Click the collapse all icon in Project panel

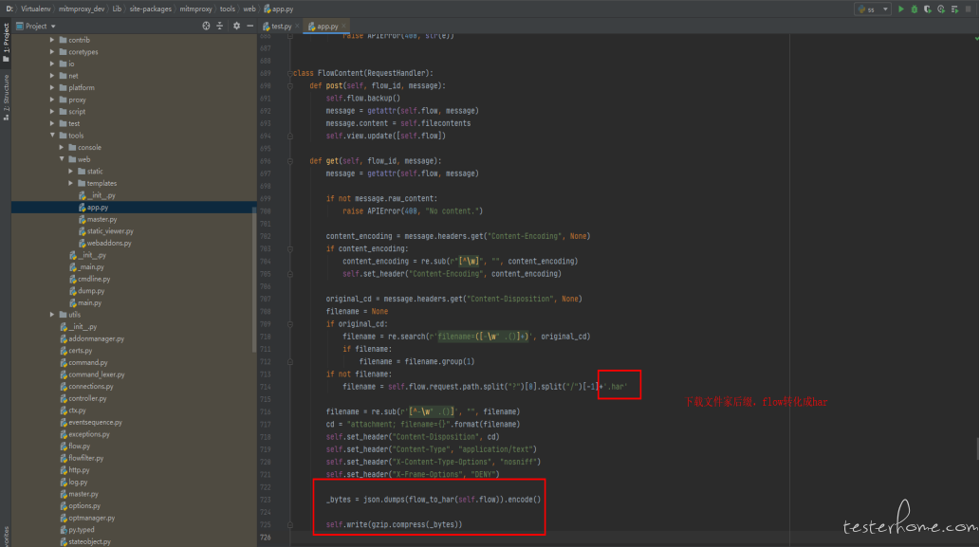219,26
